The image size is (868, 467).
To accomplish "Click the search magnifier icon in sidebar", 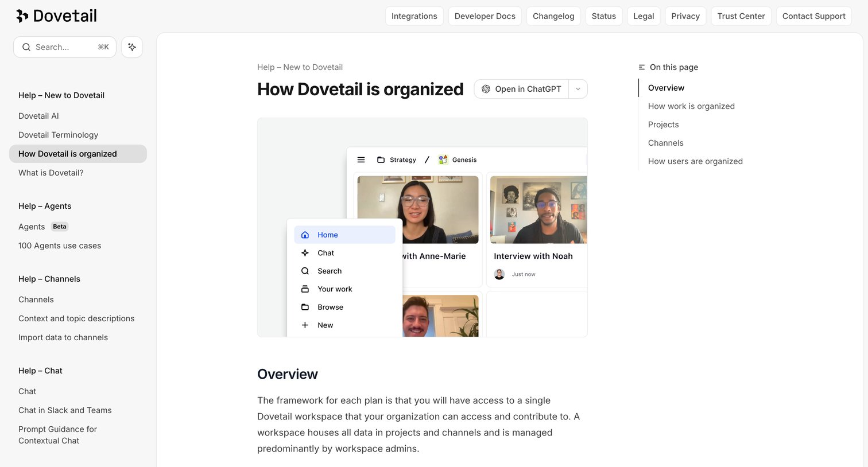I will pos(26,47).
